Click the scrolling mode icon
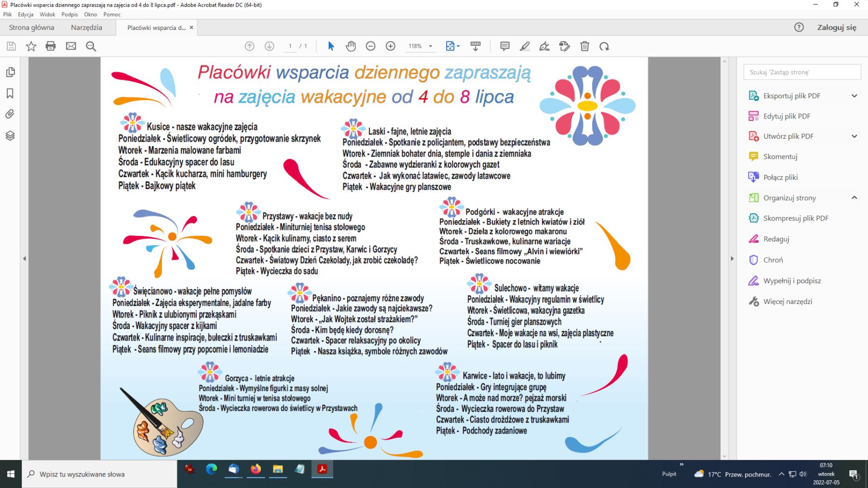Viewport: 868px width, 488px height. [475, 46]
